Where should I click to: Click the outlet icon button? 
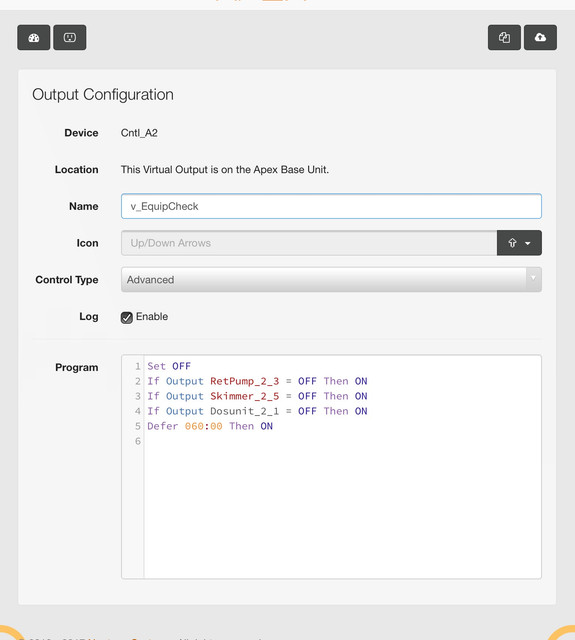point(70,38)
